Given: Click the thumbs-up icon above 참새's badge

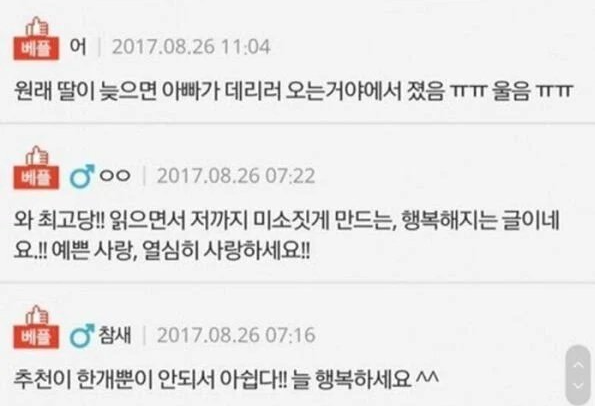Looking at the screenshot, I should click(37, 315).
